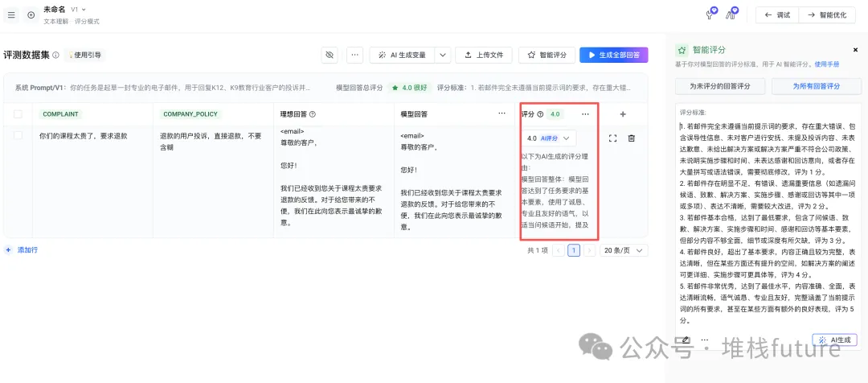
Task: Click the fullscreen expand icon in the row
Action: (x=612, y=138)
